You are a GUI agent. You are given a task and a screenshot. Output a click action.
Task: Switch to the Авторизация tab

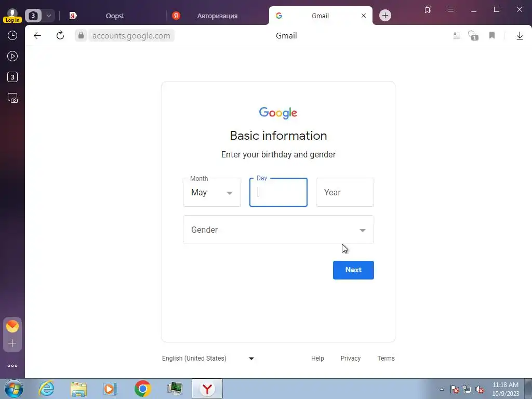tap(217, 16)
